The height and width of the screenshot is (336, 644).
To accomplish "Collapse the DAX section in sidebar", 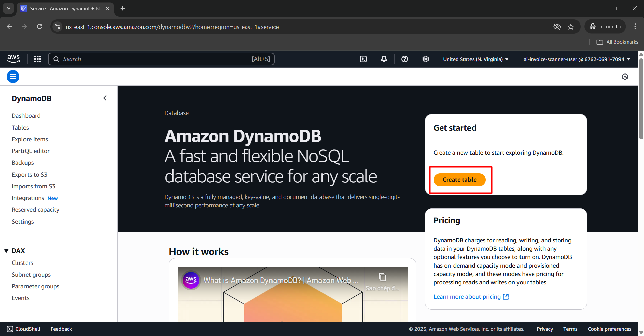I will 6,251.
